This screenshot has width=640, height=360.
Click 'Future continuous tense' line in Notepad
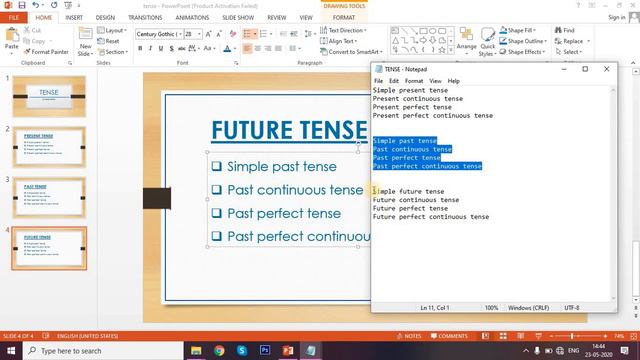416,200
